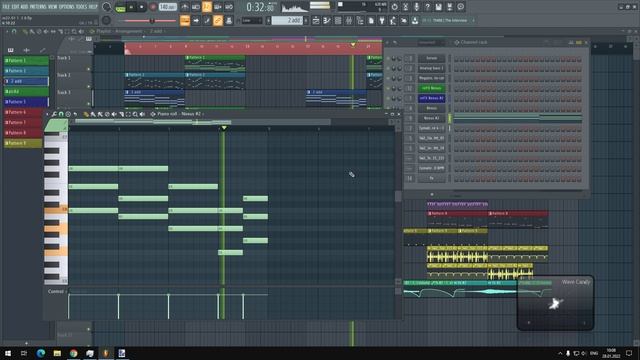This screenshot has height=360, width=640.
Task: Open the '2 add' pattern selector dropdown
Action: [x=288, y=20]
